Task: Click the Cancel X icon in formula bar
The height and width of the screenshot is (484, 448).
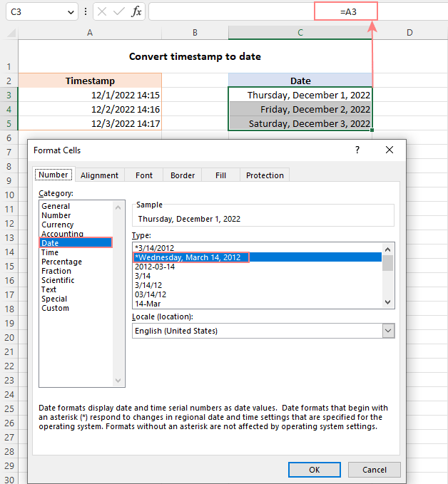Action: [x=102, y=11]
